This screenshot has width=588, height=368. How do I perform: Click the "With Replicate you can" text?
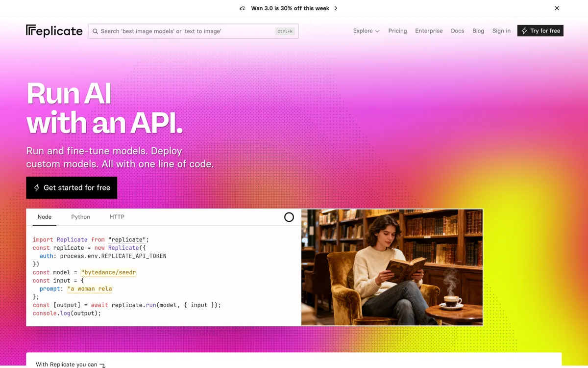point(67,365)
